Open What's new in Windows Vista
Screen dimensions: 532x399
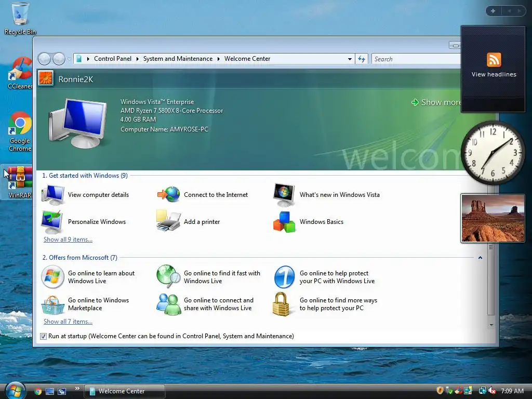(x=326, y=195)
